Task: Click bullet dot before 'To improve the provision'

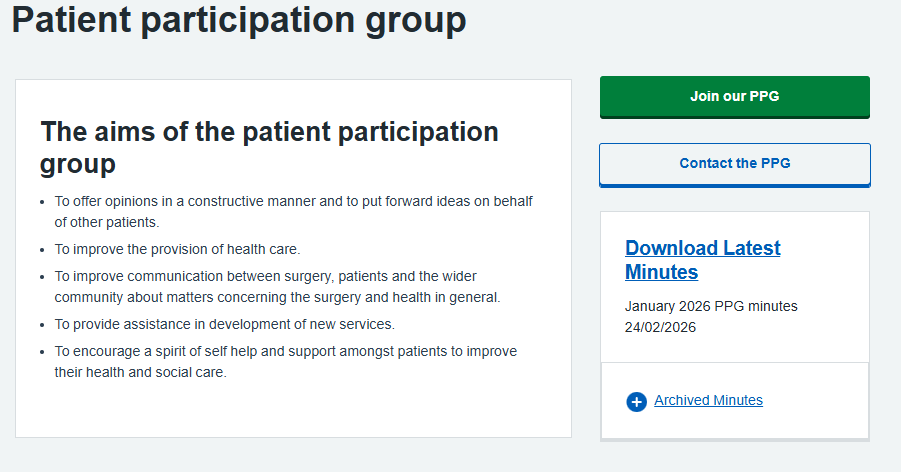Action: 42,249
